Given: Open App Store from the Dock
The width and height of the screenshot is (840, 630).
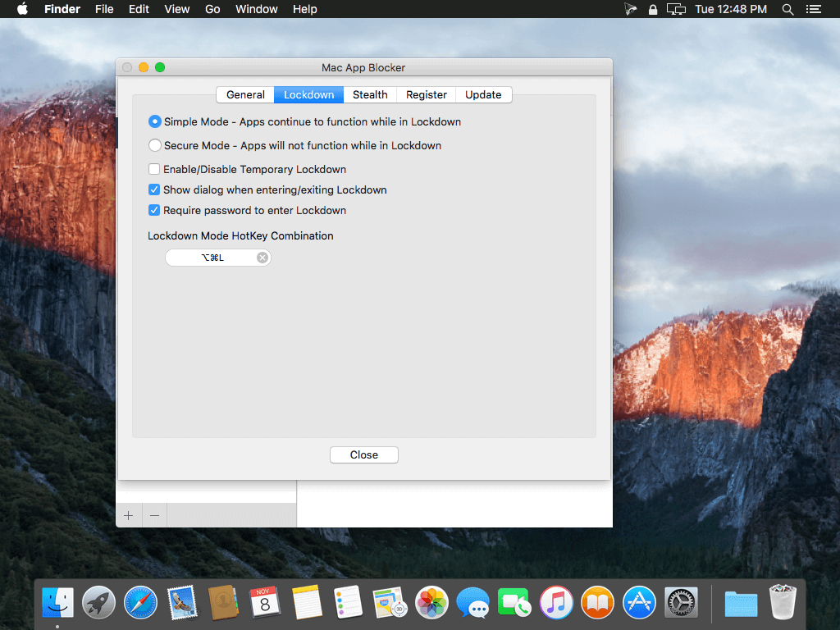Looking at the screenshot, I should (x=639, y=602).
